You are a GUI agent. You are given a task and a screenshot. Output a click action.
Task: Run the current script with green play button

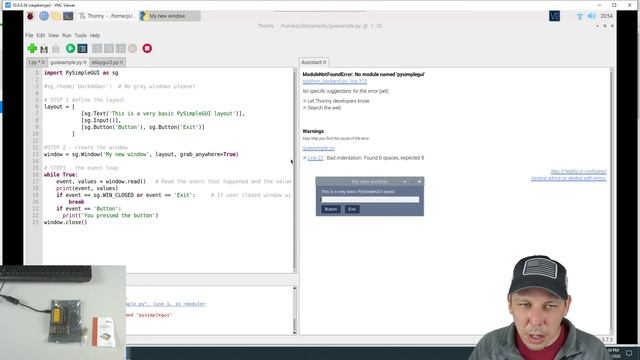(x=70, y=48)
